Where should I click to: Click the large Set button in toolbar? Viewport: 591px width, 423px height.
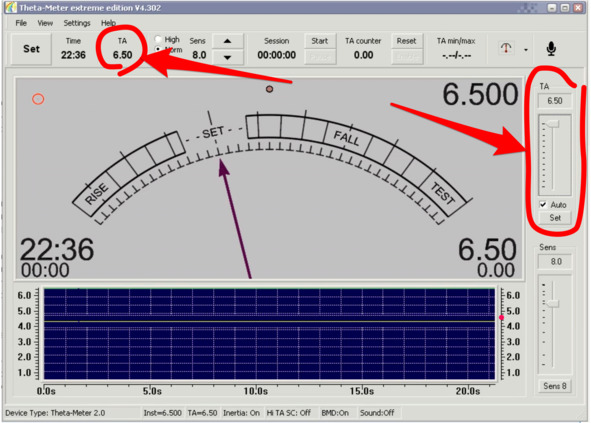pyautogui.click(x=31, y=49)
